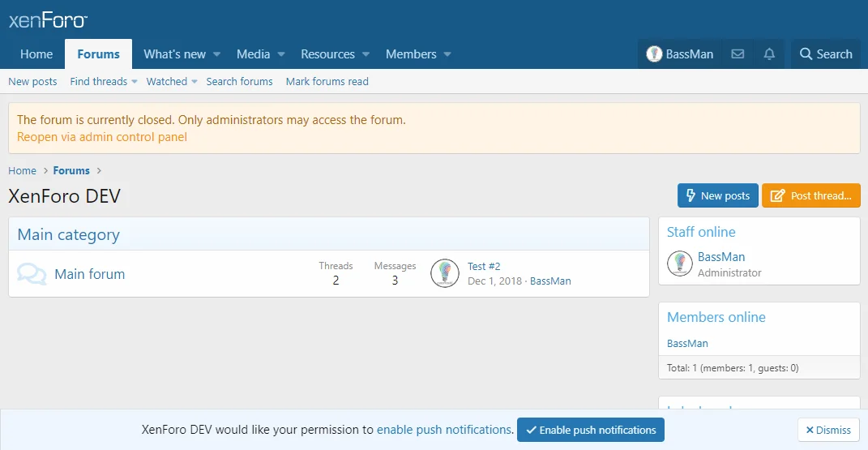
Task: Open the Watched dropdown
Action: tap(171, 81)
